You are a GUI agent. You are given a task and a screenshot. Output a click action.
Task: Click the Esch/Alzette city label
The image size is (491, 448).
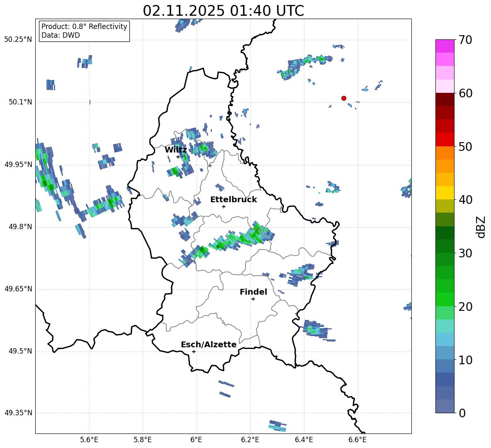(x=209, y=345)
